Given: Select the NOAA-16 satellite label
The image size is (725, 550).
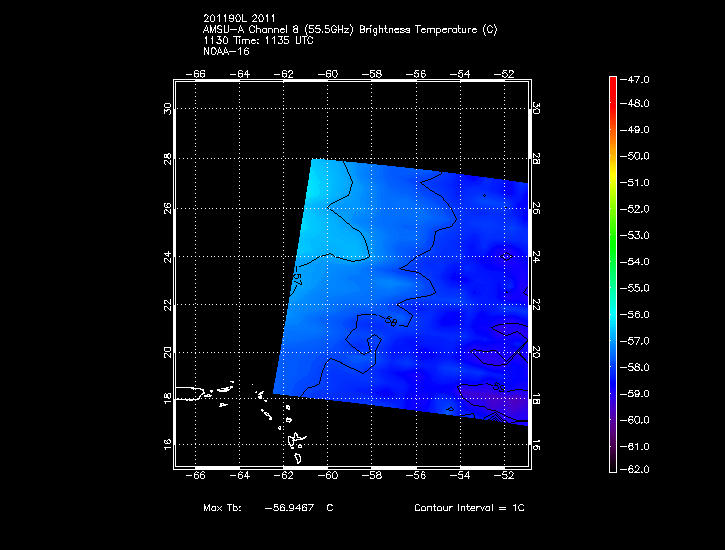Looking at the screenshot, I should (226, 52).
